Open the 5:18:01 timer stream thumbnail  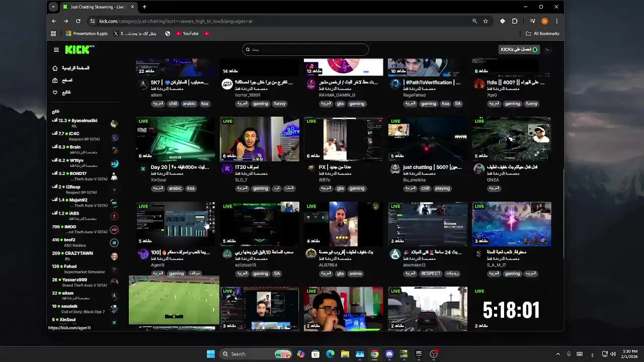pyautogui.click(x=511, y=309)
